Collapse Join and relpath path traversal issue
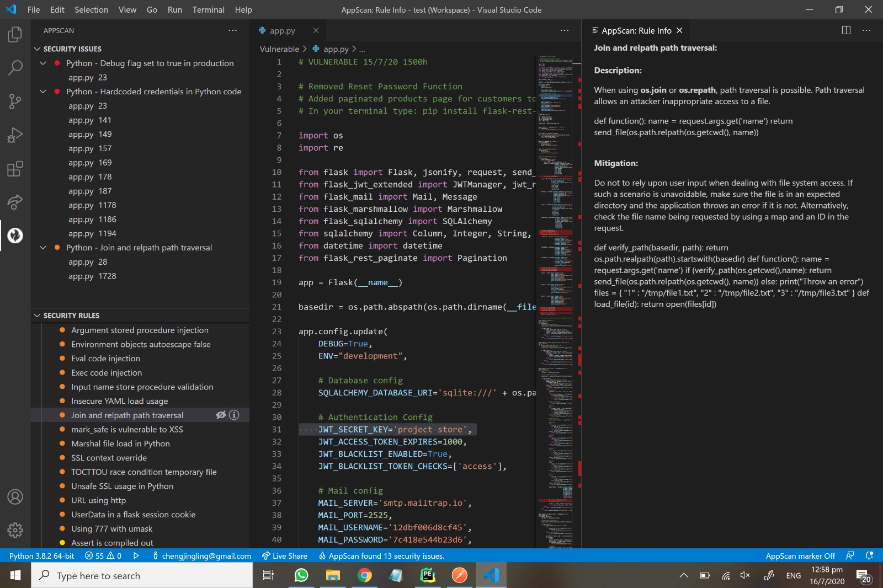 pos(42,248)
